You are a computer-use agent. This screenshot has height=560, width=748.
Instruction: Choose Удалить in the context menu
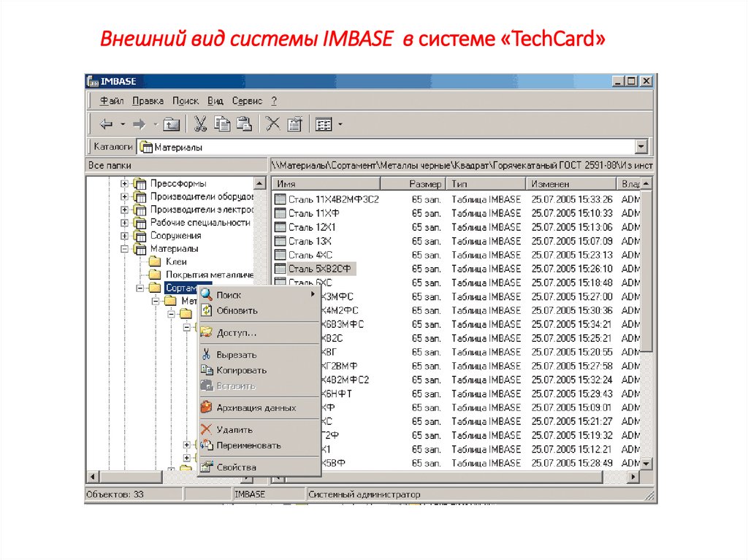[259, 430]
